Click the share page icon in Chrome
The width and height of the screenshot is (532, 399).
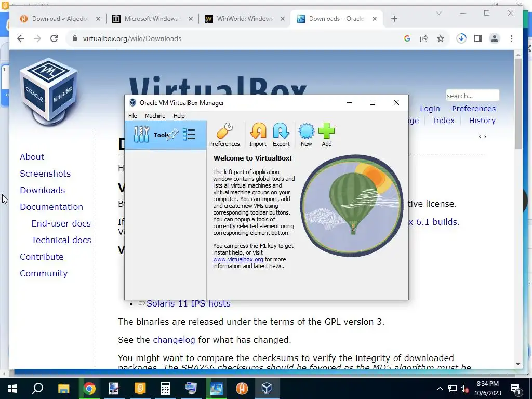pos(424,38)
